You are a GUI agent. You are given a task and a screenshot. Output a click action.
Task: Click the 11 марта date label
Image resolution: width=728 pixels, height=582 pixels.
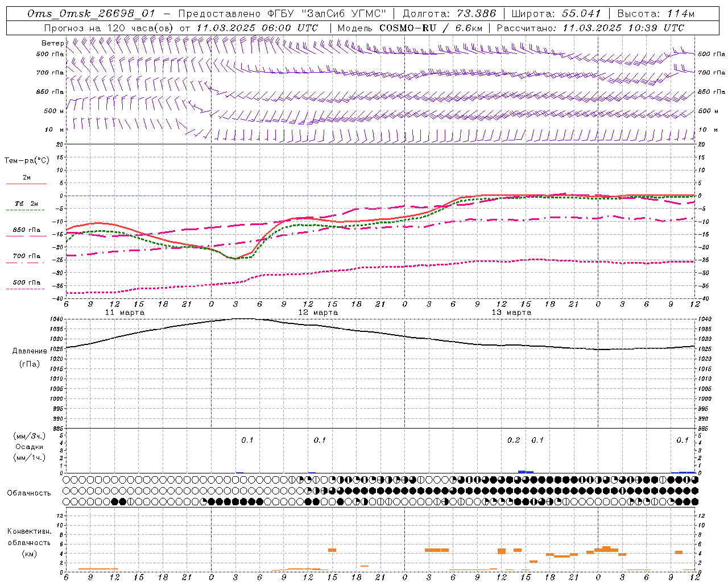pos(125,313)
